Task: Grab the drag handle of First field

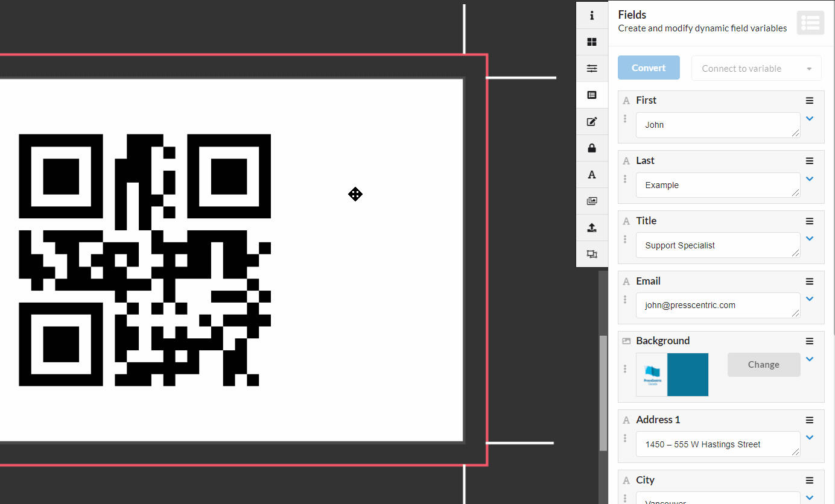Action: click(625, 119)
